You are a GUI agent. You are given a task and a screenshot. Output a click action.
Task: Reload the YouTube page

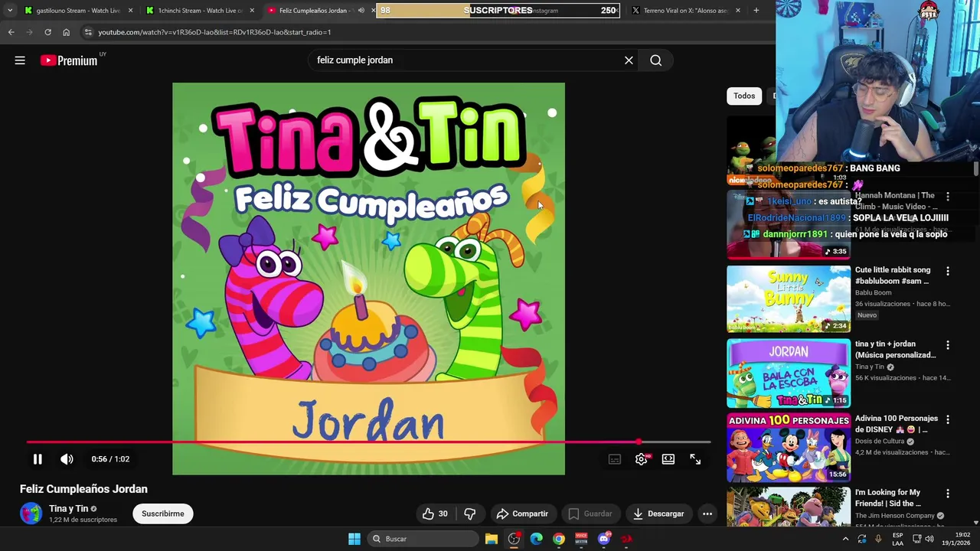[47, 32]
